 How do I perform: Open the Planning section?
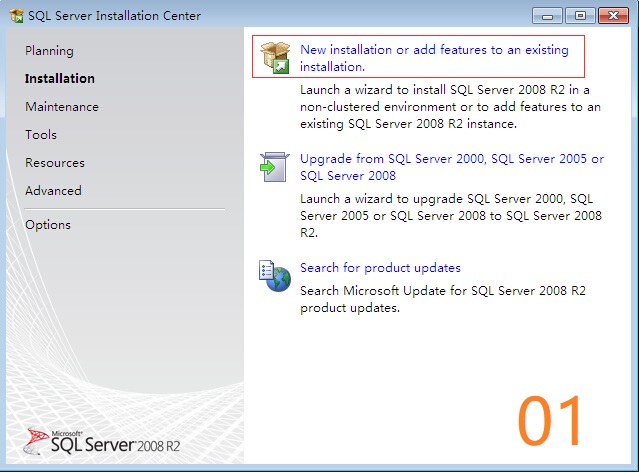(x=49, y=51)
